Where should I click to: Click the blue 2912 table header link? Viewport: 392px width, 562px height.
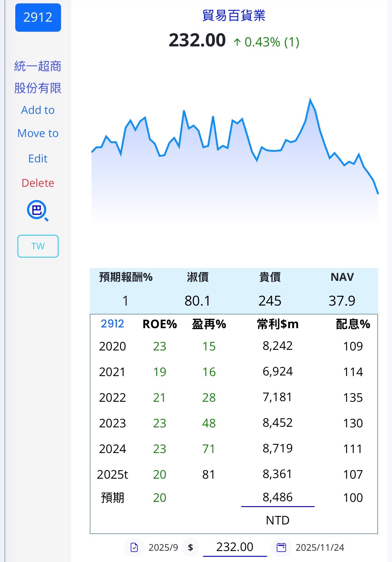coord(112,324)
